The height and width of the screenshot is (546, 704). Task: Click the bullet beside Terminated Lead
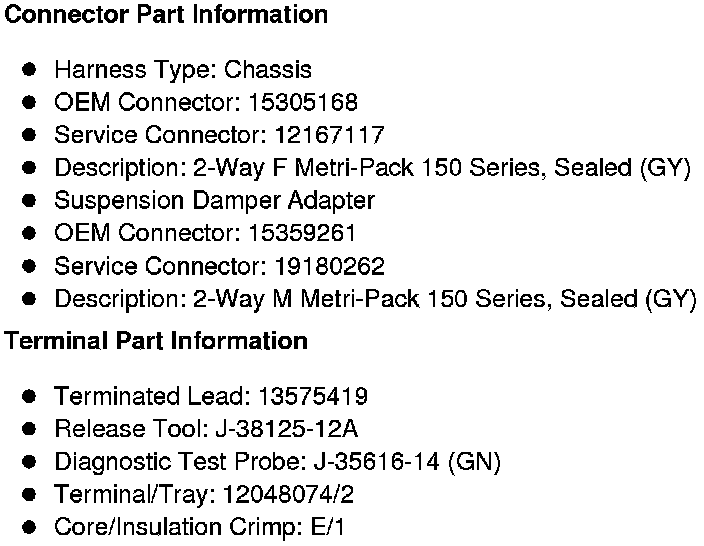pyautogui.click(x=30, y=396)
